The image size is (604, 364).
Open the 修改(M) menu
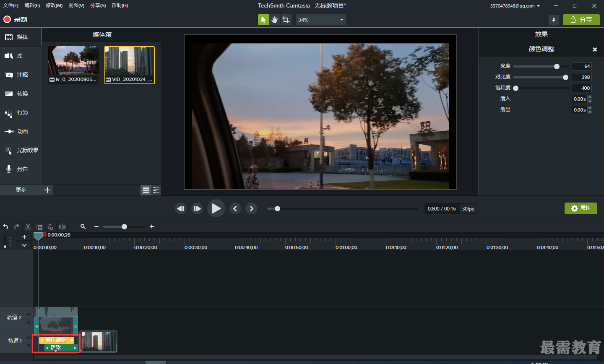click(54, 5)
